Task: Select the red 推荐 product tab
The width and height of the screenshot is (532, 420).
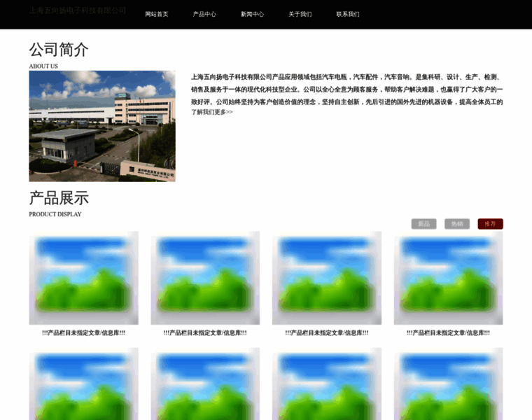Action: [490, 224]
